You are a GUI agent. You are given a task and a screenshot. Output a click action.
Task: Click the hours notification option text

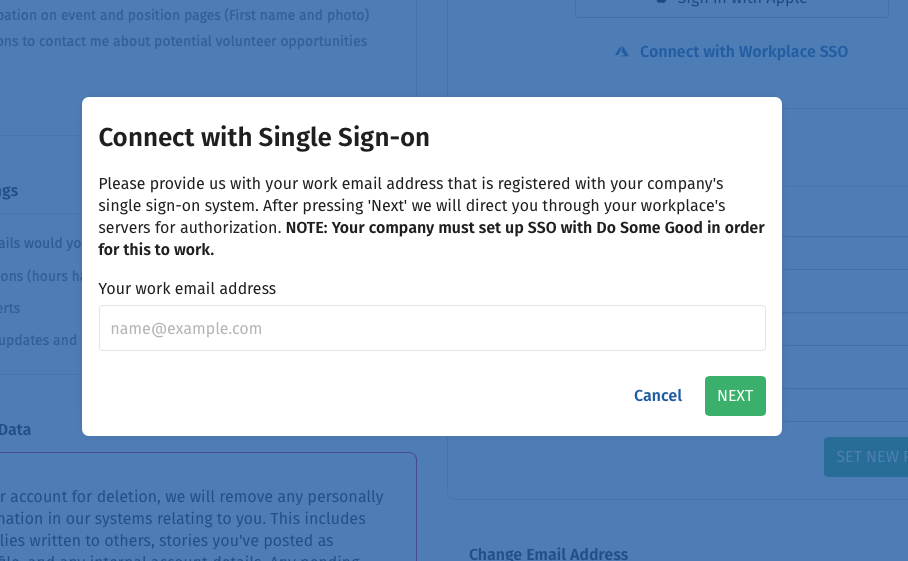click(x=41, y=276)
